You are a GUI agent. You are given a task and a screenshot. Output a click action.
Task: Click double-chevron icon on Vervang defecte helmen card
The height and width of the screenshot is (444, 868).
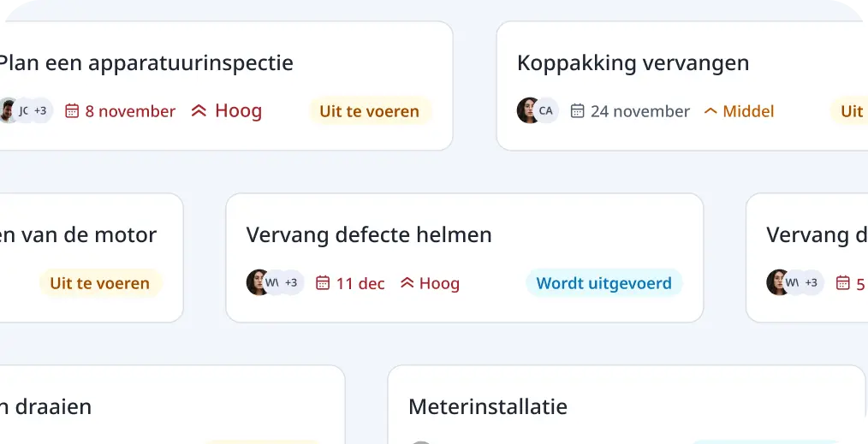pyautogui.click(x=407, y=283)
